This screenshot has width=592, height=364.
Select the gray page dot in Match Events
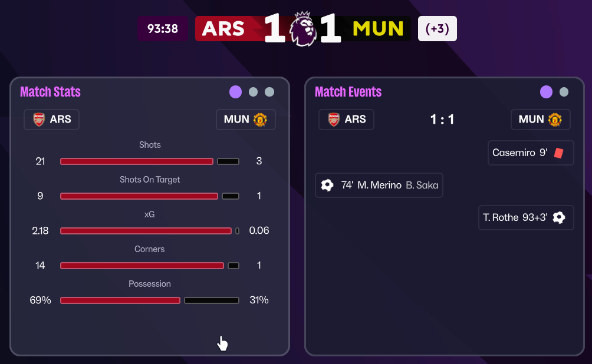(x=564, y=92)
